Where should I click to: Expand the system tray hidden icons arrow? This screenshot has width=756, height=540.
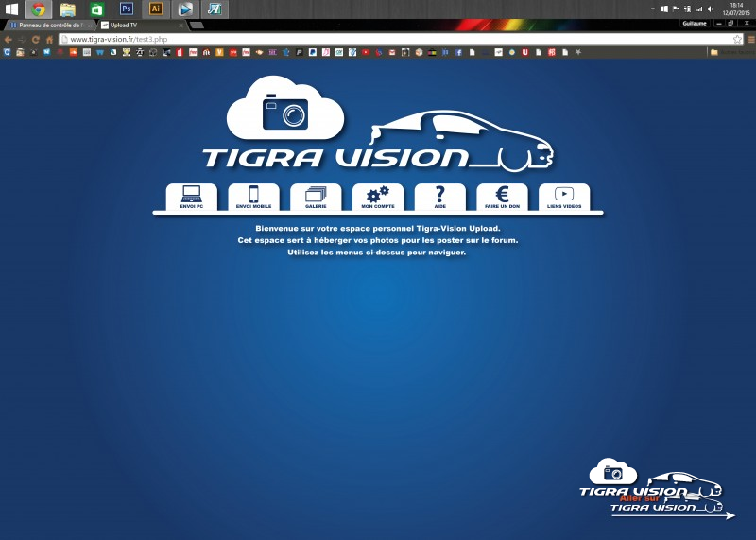click(x=653, y=9)
